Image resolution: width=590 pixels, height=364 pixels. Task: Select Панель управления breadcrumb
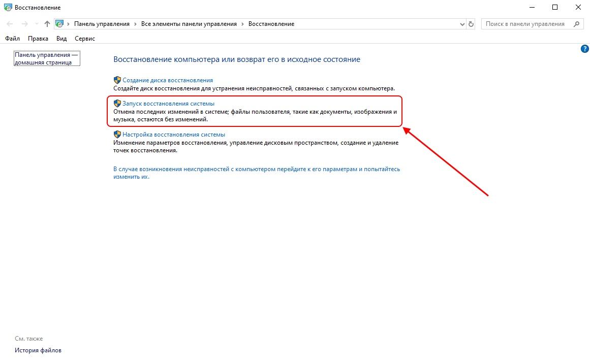pos(102,24)
